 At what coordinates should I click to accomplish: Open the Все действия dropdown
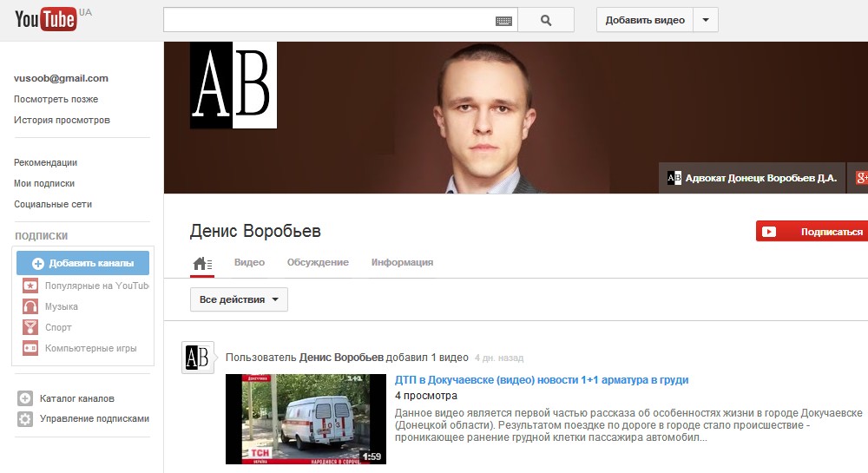pyautogui.click(x=239, y=299)
